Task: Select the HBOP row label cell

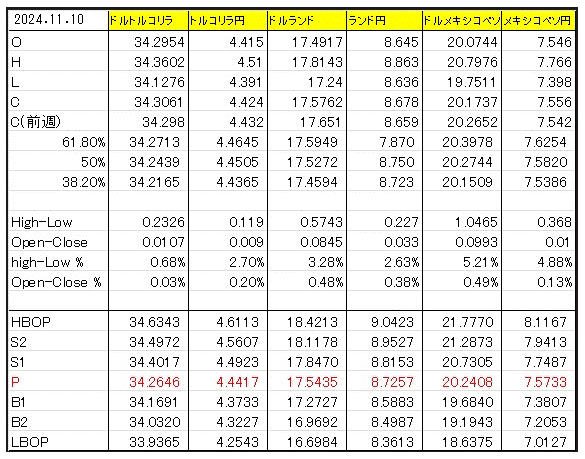Action: (58, 322)
